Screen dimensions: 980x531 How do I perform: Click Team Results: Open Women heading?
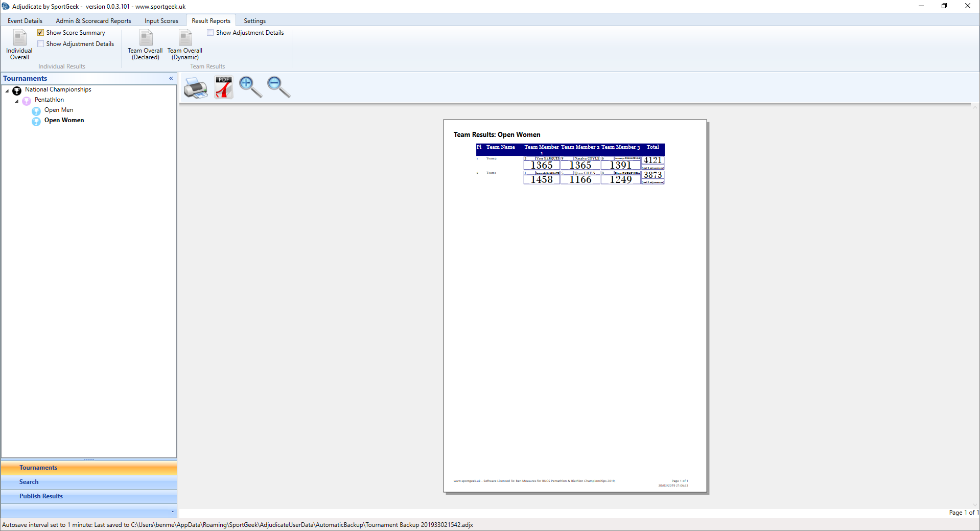point(497,134)
